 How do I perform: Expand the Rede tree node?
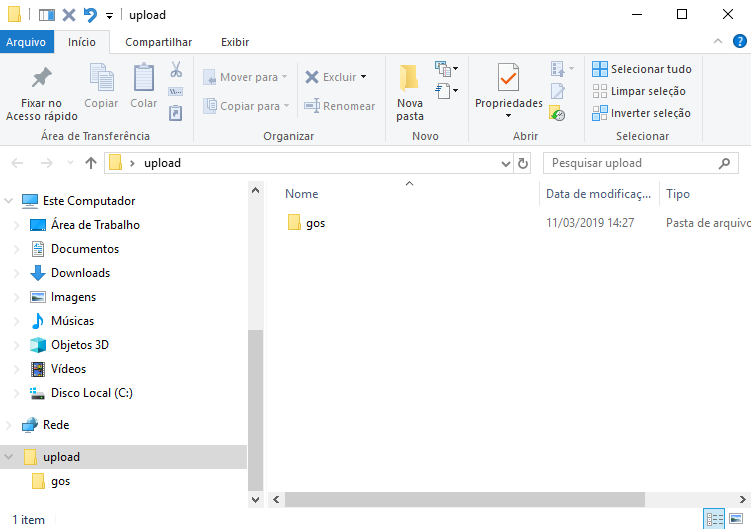click(x=9, y=425)
